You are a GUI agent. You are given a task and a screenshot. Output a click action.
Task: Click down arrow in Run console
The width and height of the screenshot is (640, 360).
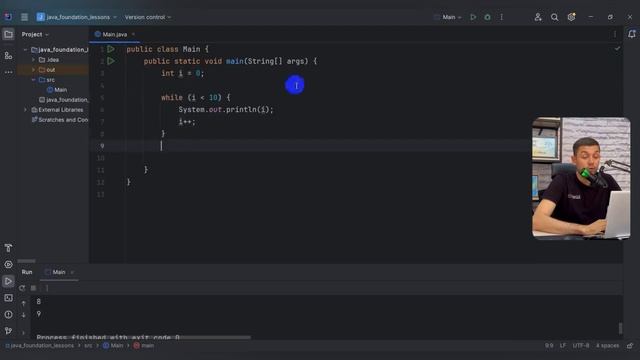[24, 315]
